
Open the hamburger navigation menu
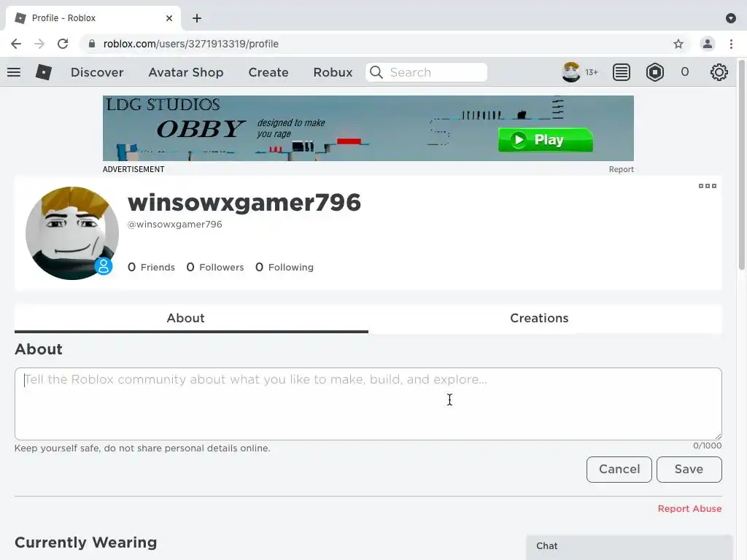tap(14, 72)
